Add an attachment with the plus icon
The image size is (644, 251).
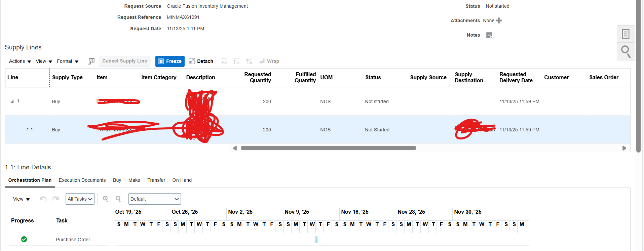[499, 20]
